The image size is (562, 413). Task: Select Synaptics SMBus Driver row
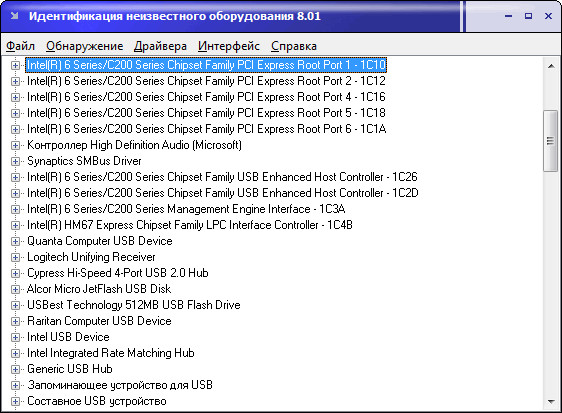(x=84, y=161)
